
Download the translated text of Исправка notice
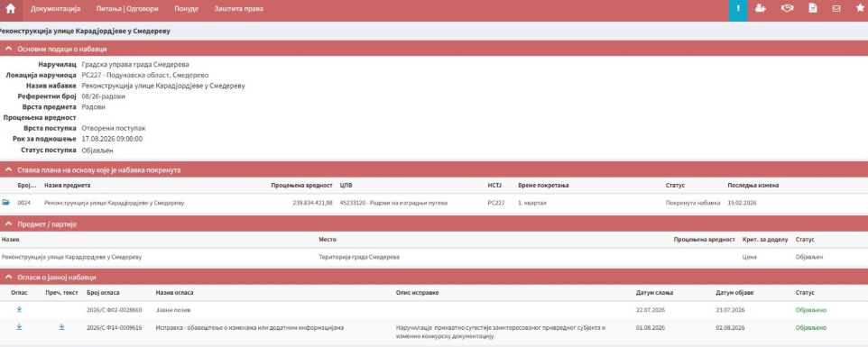tap(62, 327)
